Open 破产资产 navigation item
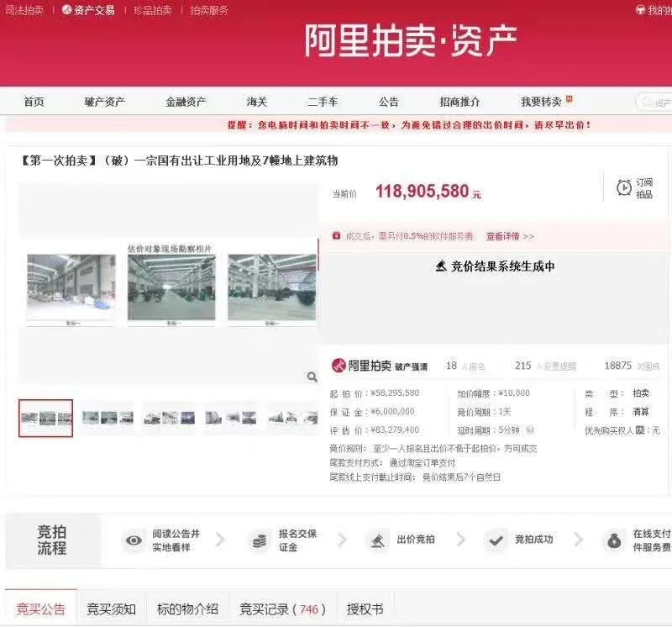 click(x=104, y=102)
